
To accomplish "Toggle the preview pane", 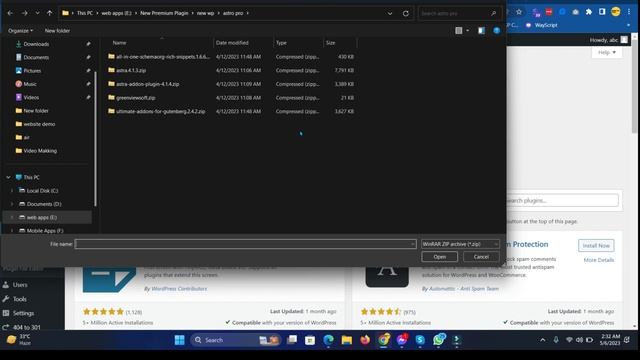I will tap(482, 31).
